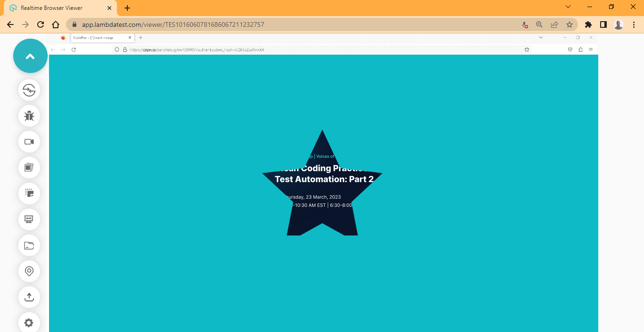This screenshot has width=644, height=332.
Task: Open a new tab in Firefox
Action: [x=140, y=38]
